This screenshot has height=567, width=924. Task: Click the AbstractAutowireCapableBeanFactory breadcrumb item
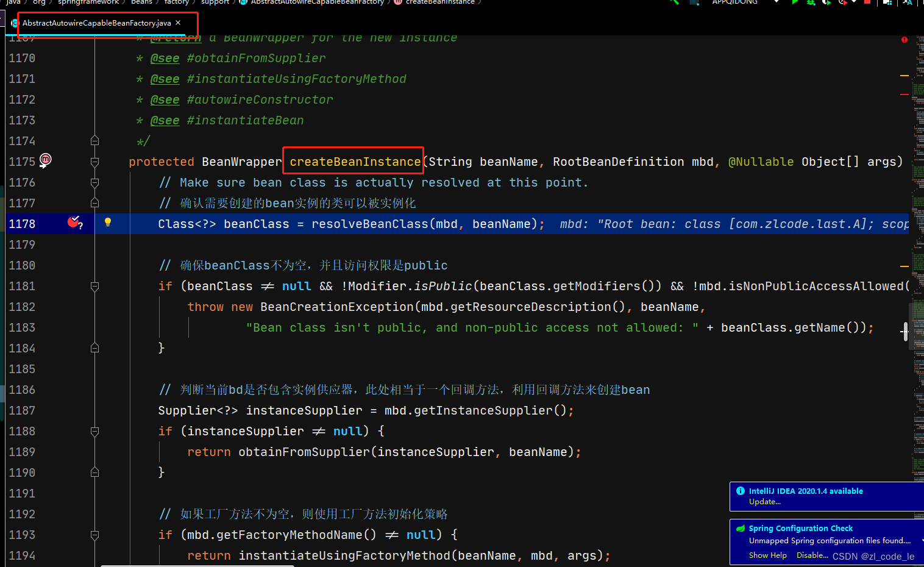pyautogui.click(x=317, y=2)
